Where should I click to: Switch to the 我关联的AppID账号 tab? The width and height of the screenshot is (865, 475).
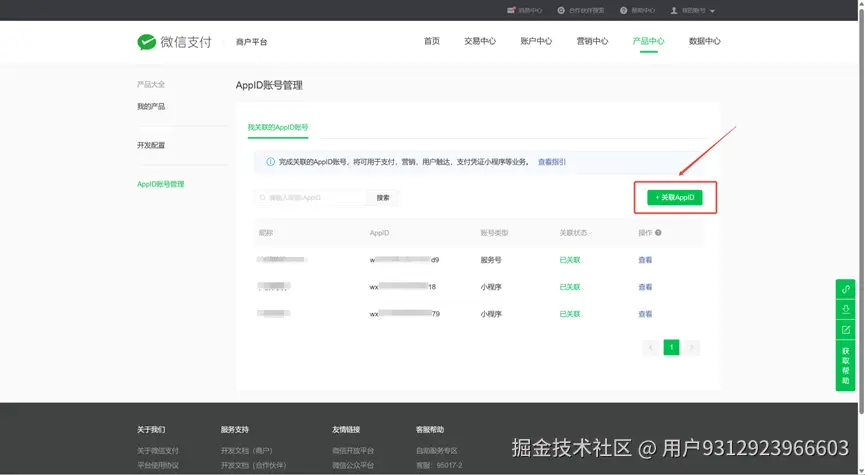[x=278, y=127]
